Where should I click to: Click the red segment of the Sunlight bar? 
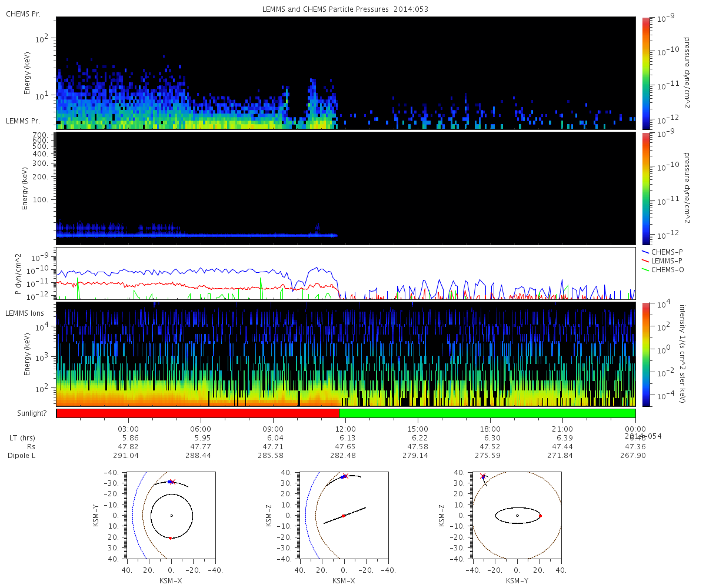click(198, 413)
